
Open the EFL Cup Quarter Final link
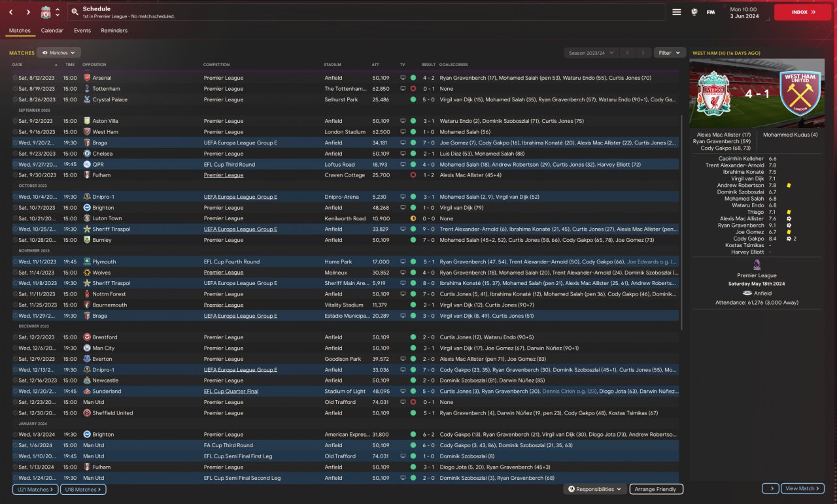coord(231,392)
